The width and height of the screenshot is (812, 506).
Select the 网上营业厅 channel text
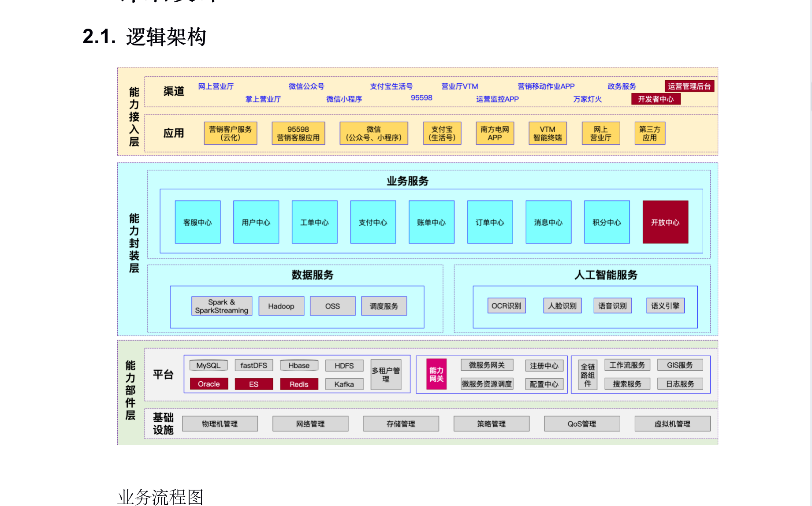click(216, 86)
